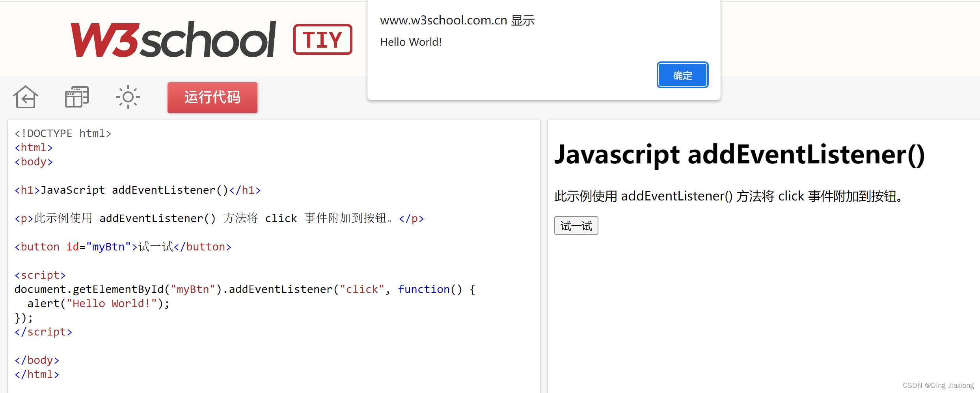This screenshot has height=393, width=980.
Task: Confirm the alert with 确定 button
Action: 683,75
